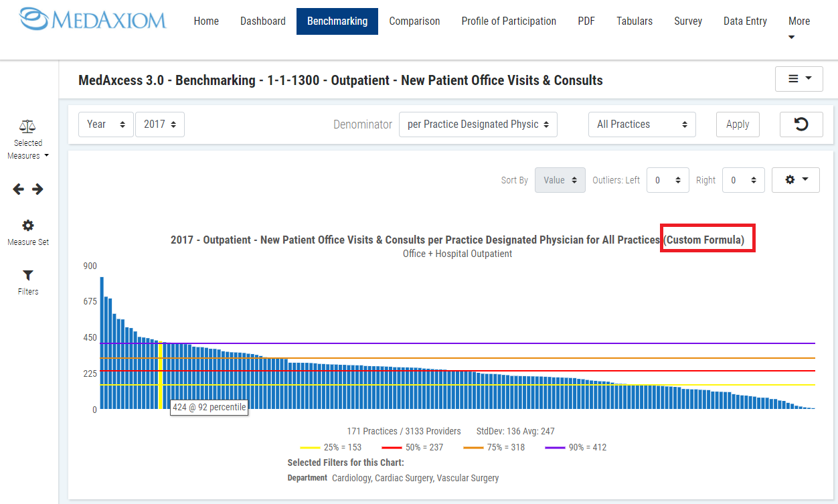
Task: Click the right arrow navigation icon
Action: 37,189
